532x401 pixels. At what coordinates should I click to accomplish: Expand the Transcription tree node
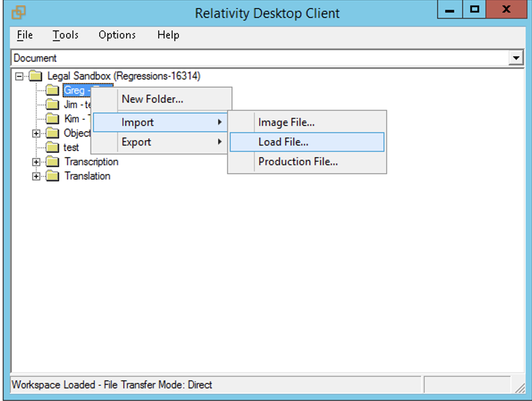(x=36, y=162)
